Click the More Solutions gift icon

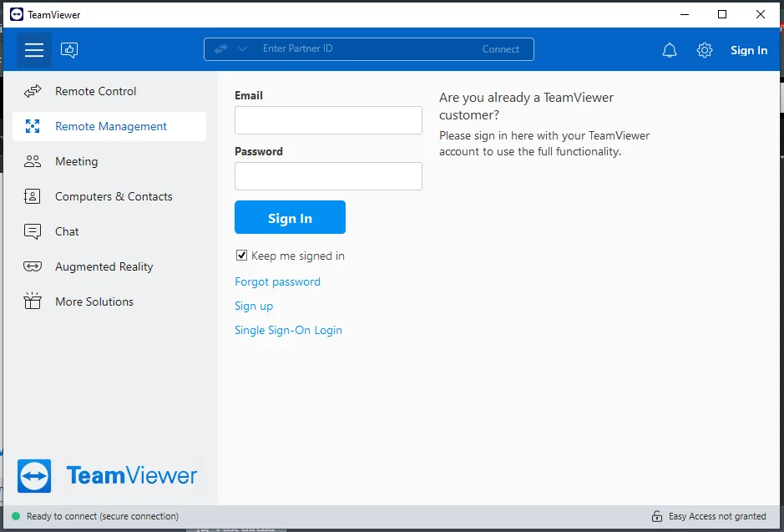click(x=33, y=301)
